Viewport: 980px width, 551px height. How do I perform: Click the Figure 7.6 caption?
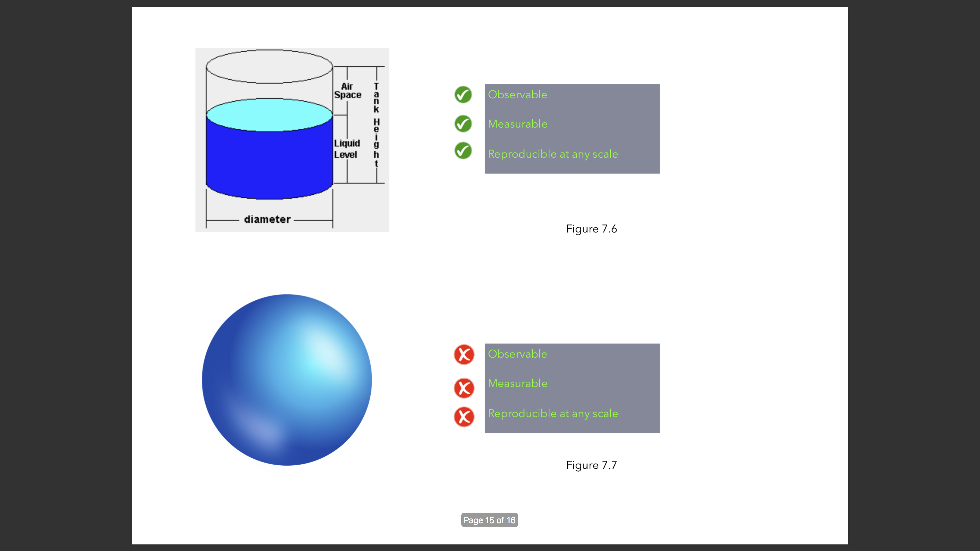[x=591, y=229]
